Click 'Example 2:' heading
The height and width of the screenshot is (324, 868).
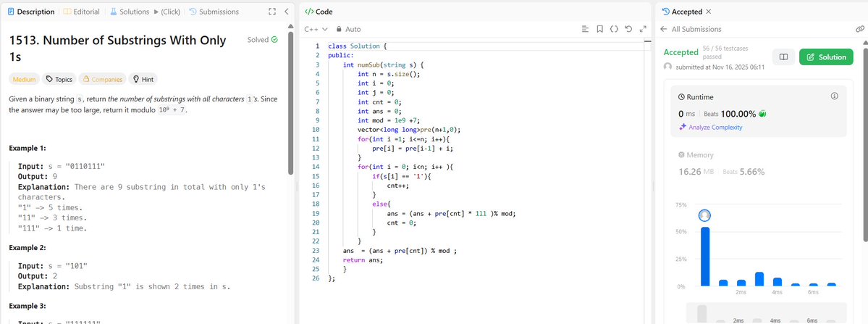(28, 248)
